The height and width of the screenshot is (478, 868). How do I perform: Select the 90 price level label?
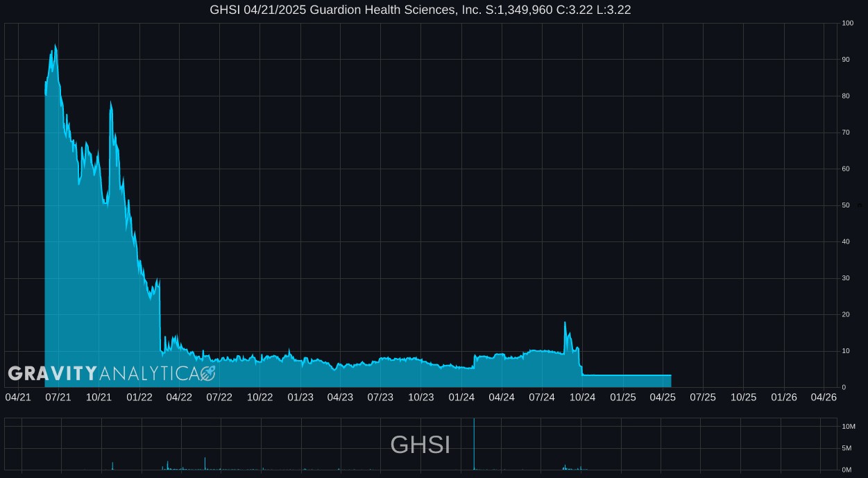pos(846,60)
